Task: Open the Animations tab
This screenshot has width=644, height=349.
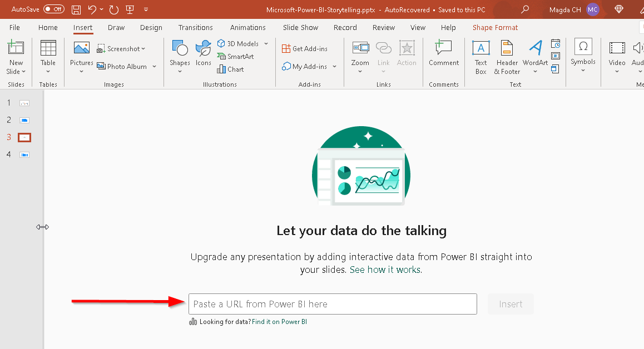Action: pos(247,28)
